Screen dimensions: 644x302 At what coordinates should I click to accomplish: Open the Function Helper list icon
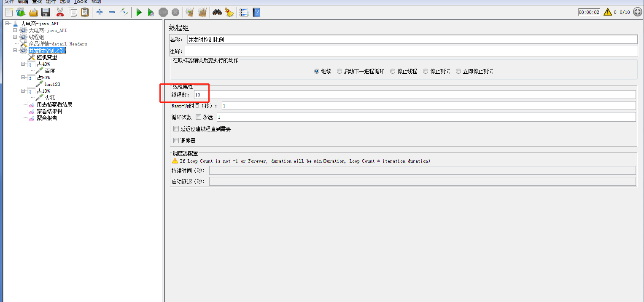pyautogui.click(x=244, y=12)
